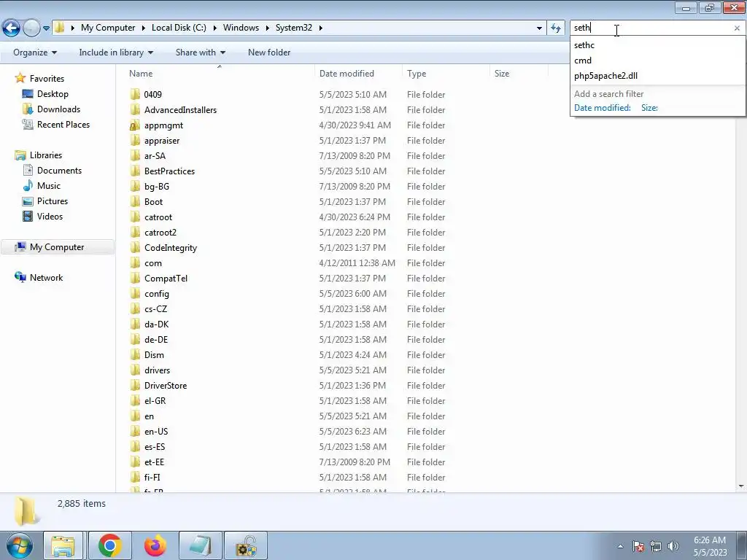Viewport: 747px width, 560px height.
Task: Select the bg-BG folder icon
Action: [135, 186]
